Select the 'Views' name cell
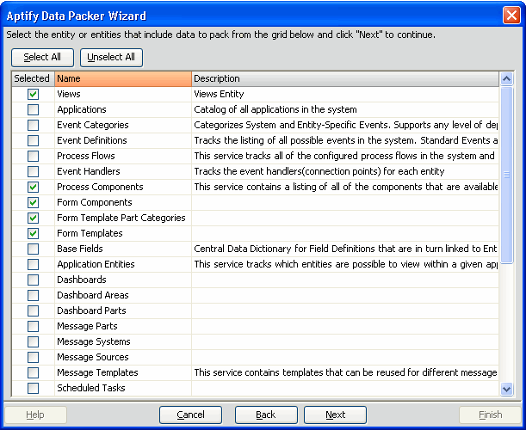528x443 pixels. (x=123, y=94)
